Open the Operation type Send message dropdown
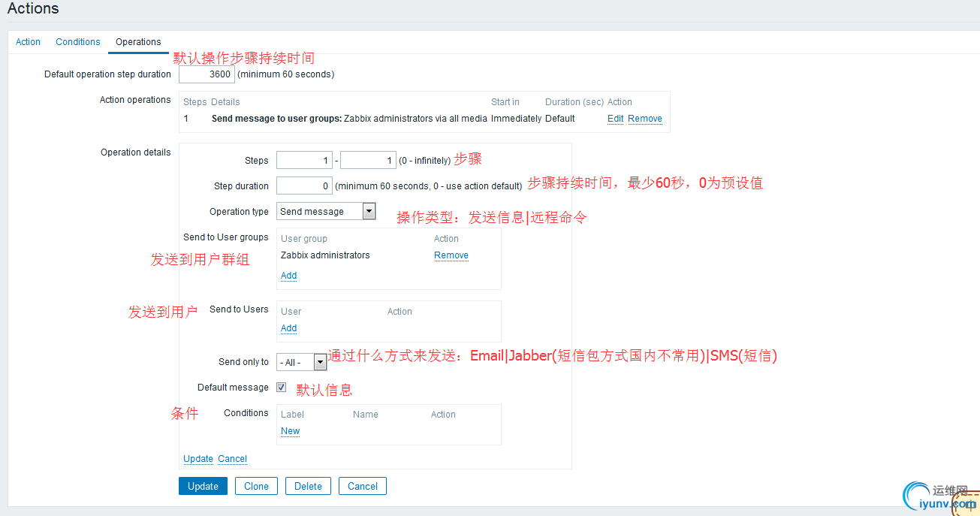Viewport: 980px width, 516px height. coord(326,212)
